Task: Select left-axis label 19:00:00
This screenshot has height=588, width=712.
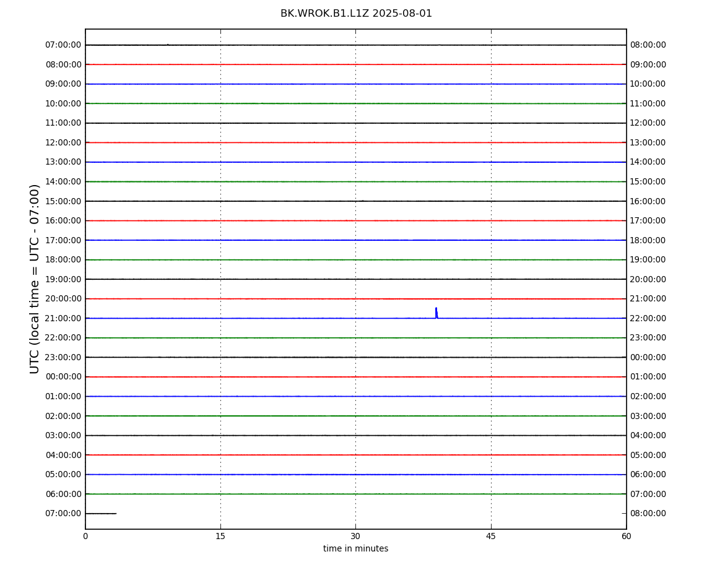Action: [x=64, y=279]
